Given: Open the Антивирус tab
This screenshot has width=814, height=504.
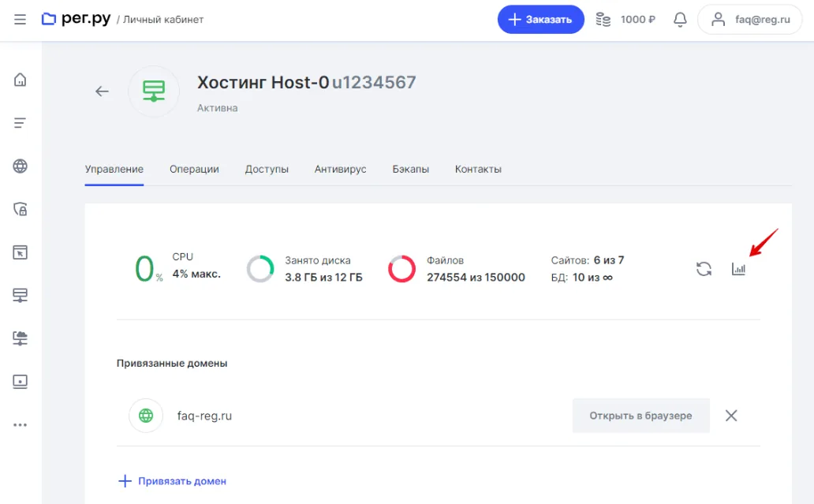Looking at the screenshot, I should (340, 168).
